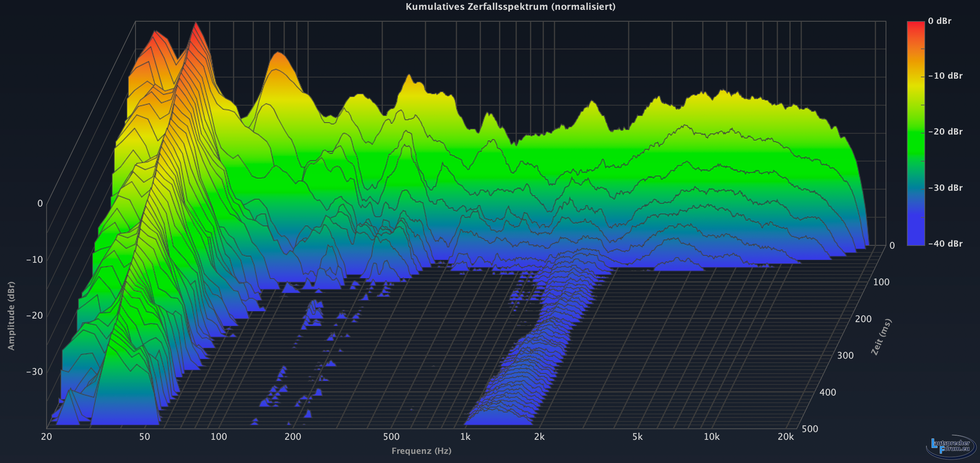
Task: Click the 20k frequency tick label
Action: pyautogui.click(x=786, y=437)
